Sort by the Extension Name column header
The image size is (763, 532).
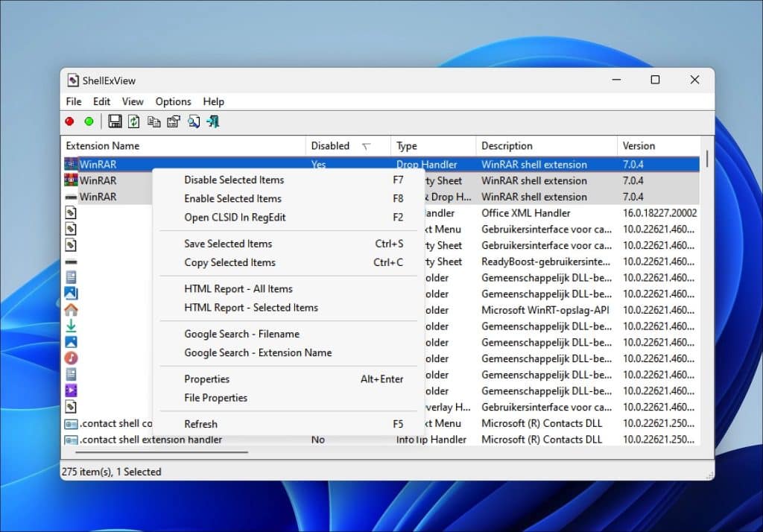pos(184,146)
